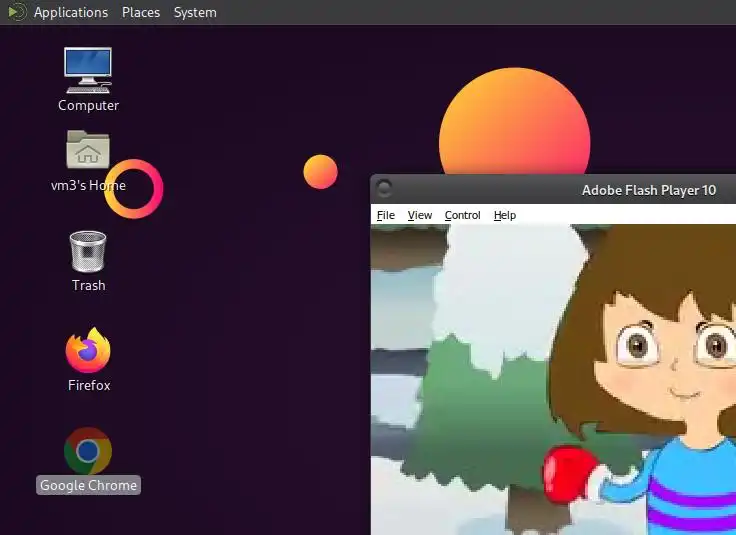Viewport: 736px width, 535px height.
Task: Click the Flash Player window menu button
Action: (384, 189)
